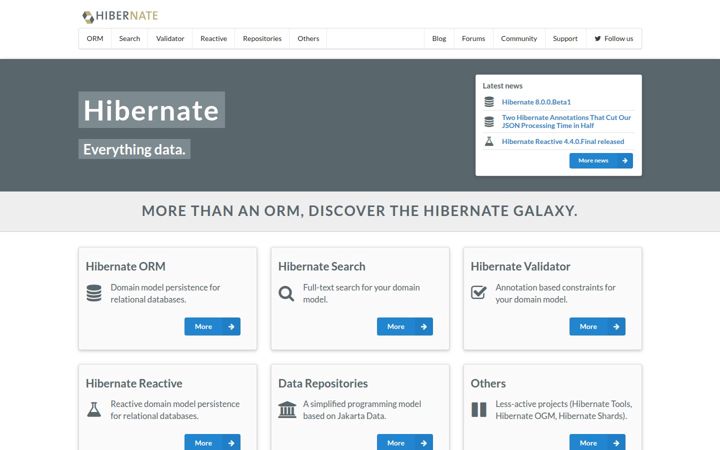Screen dimensions: 720x450
Task: Go to Reactive in the navigation bar
Action: 214,39
